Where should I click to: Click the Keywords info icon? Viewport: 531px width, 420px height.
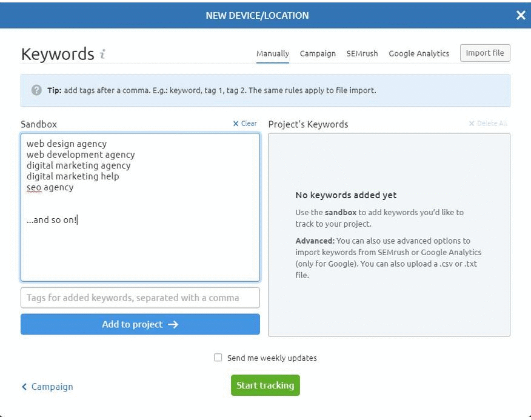102,54
